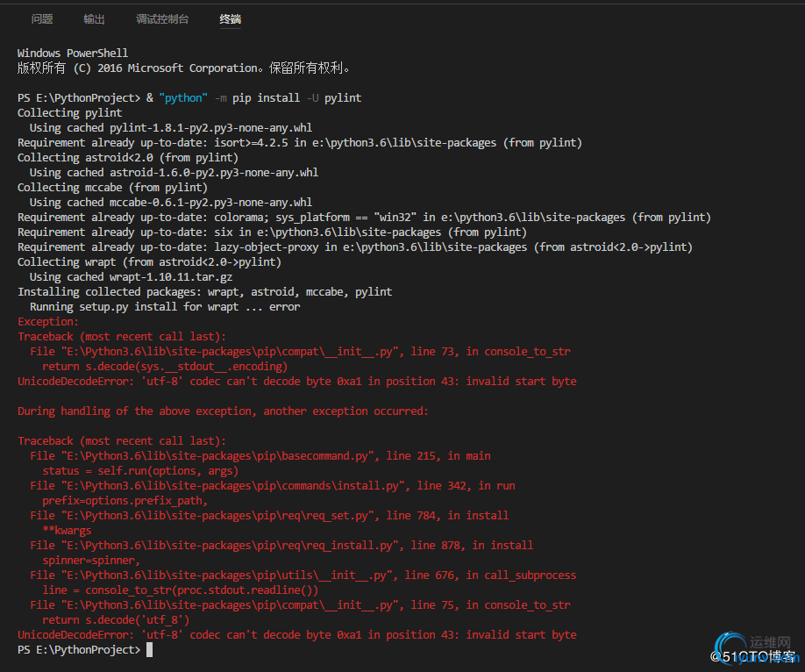Click the pylint-1.8.1-py2.py3-none-any.whl filename
Image resolution: width=805 pixels, height=672 pixels.
(210, 127)
